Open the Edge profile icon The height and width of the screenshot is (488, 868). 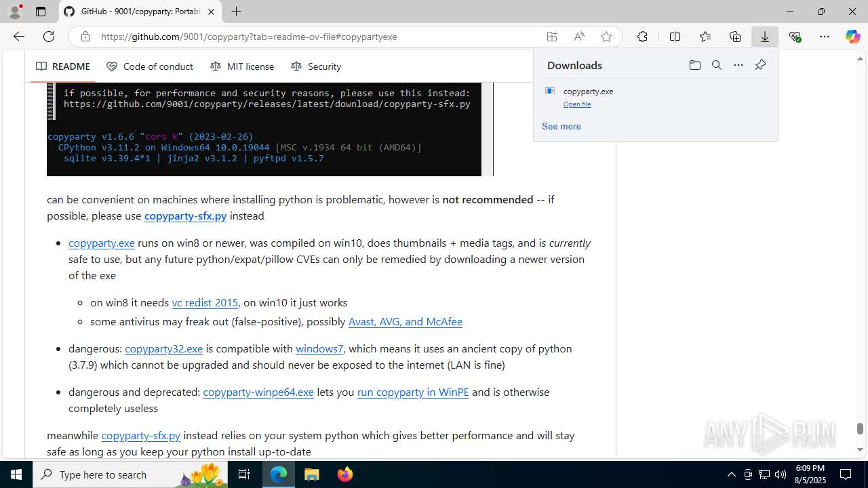pyautogui.click(x=15, y=12)
